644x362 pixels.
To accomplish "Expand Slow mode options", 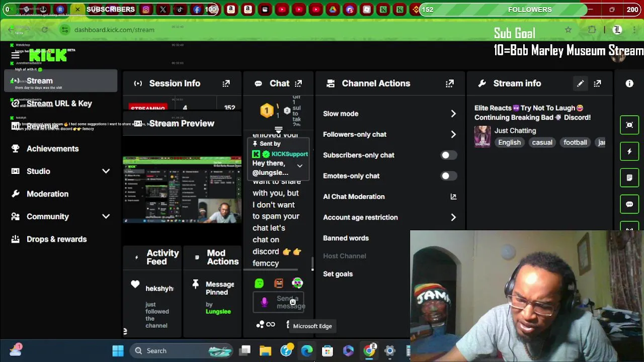I will (x=453, y=114).
